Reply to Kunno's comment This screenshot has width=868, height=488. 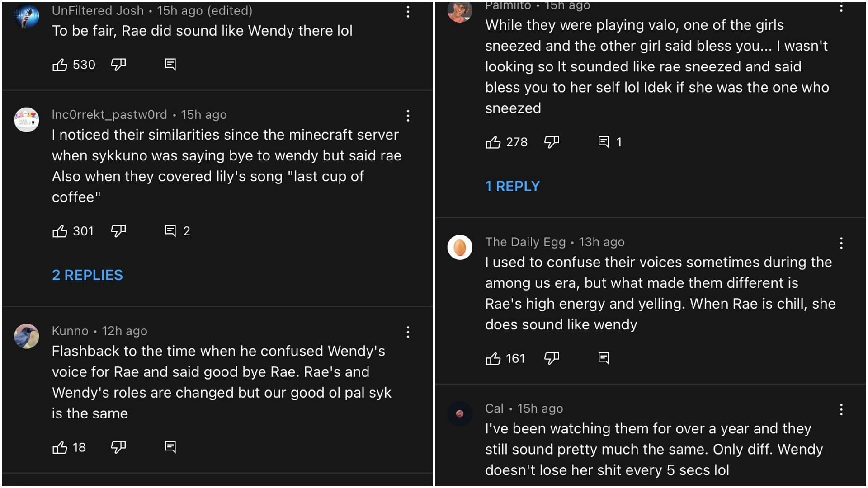170,447
